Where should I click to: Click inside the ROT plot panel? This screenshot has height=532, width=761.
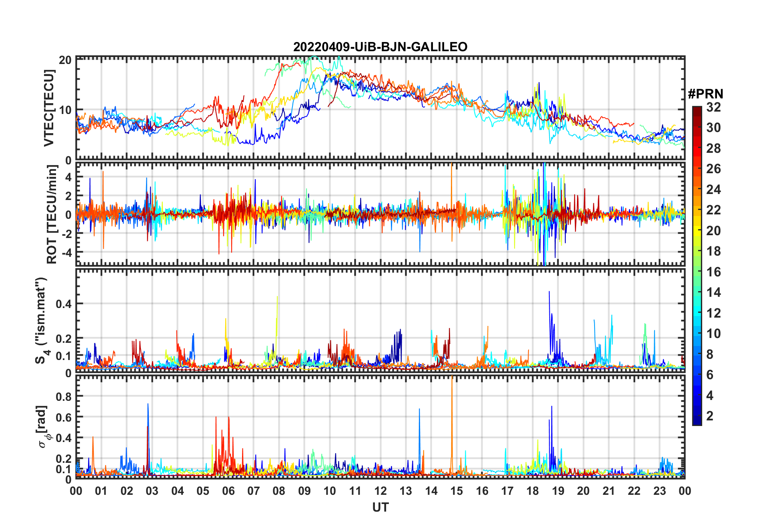click(x=380, y=214)
